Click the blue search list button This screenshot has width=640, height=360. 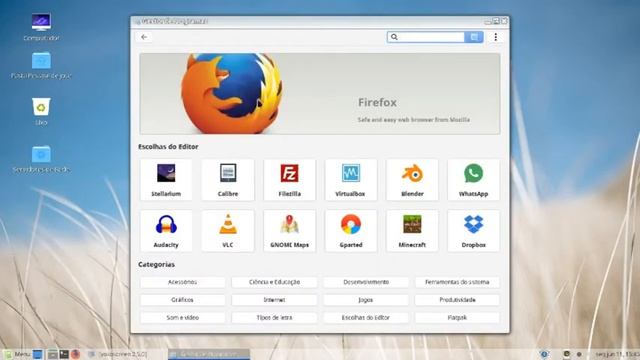[x=474, y=37]
